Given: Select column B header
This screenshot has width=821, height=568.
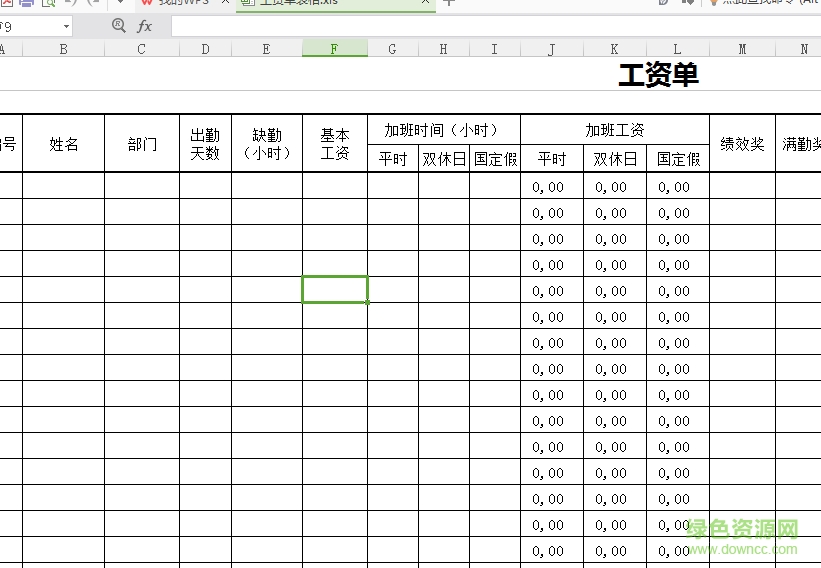Looking at the screenshot, I should (x=63, y=49).
